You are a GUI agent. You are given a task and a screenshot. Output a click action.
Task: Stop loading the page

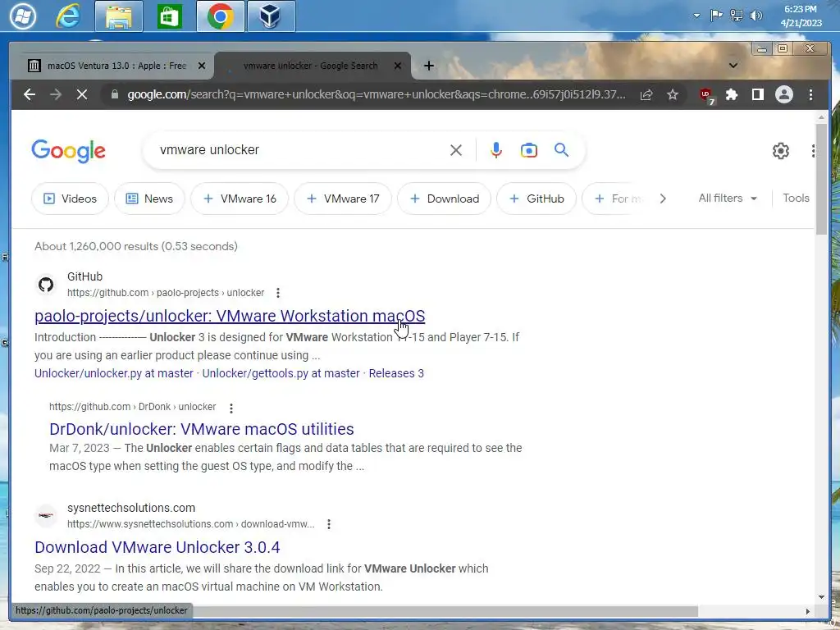[81, 95]
